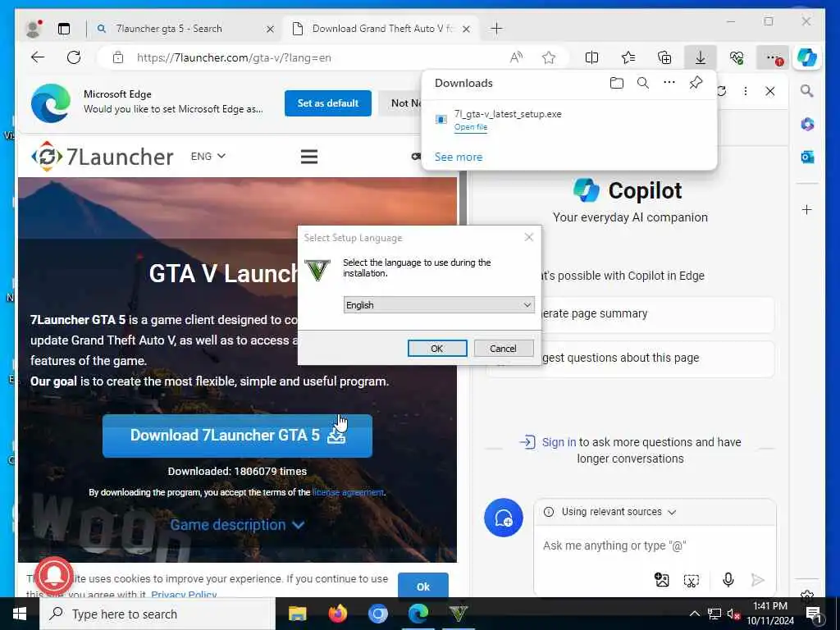Open File Explorer from taskbar

(297, 614)
